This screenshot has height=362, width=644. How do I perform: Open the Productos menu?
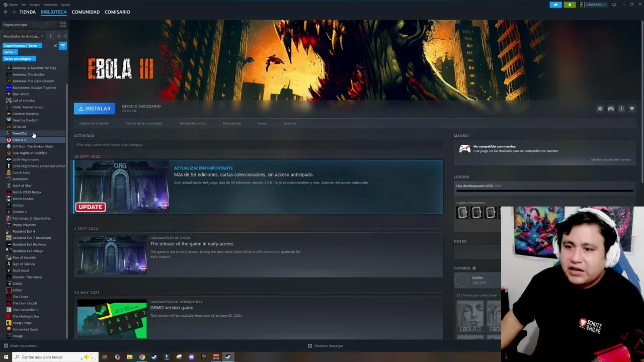tap(50, 5)
